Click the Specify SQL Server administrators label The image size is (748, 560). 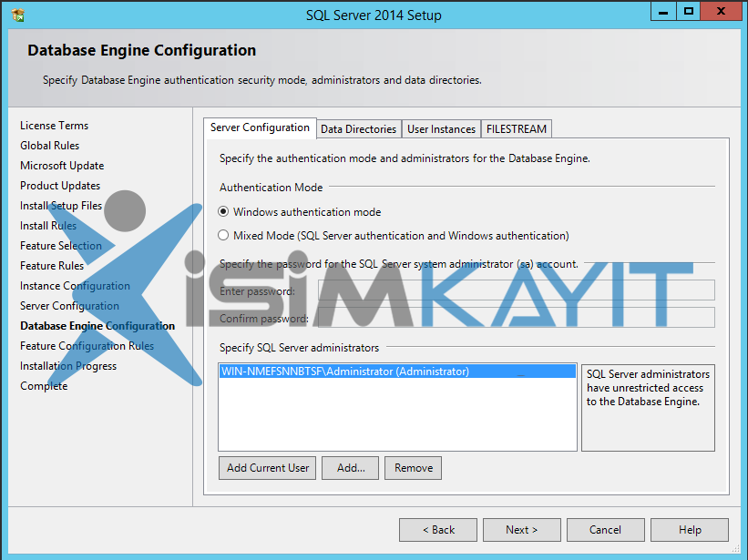coord(299,348)
